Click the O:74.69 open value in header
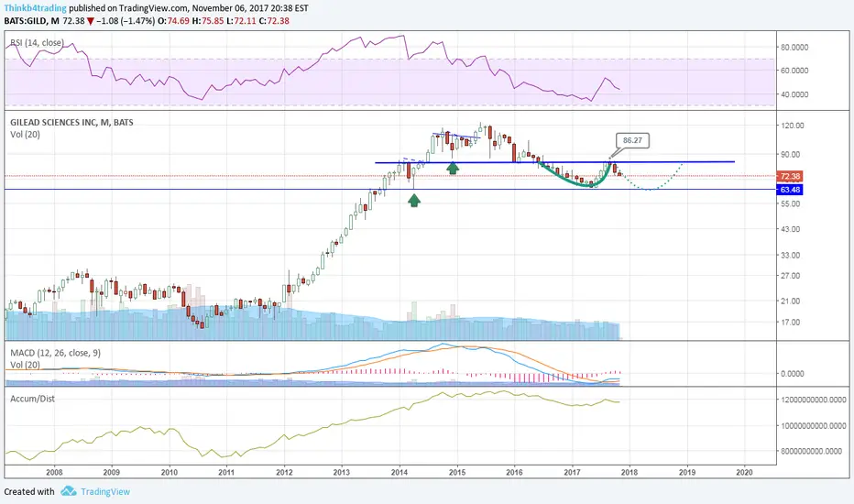 point(174,21)
